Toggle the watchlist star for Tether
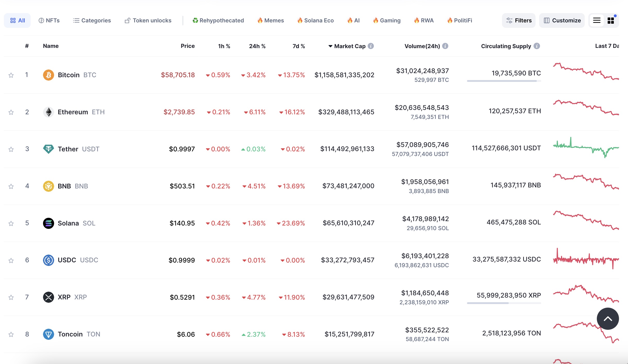The image size is (628, 364). [x=11, y=149]
